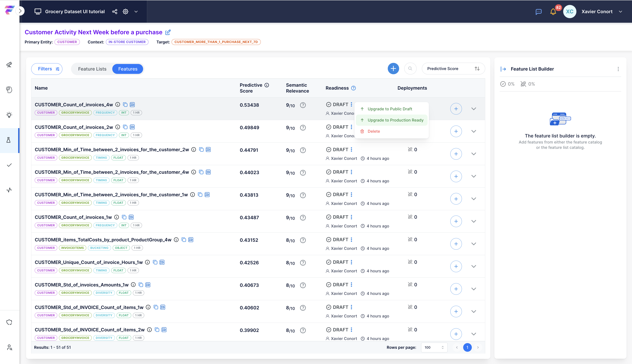The width and height of the screenshot is (632, 364).
Task: Select the flask experiment icon in sidebar
Action: pyautogui.click(x=9, y=140)
